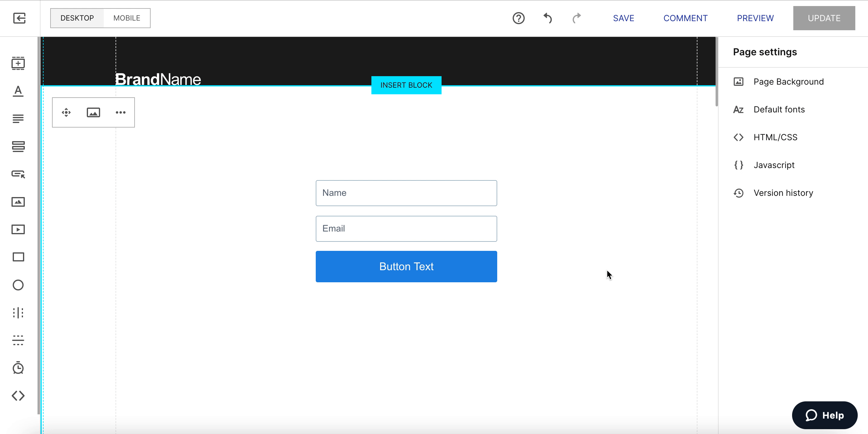
Task: Select the circle shape icon in sidebar
Action: click(18, 285)
